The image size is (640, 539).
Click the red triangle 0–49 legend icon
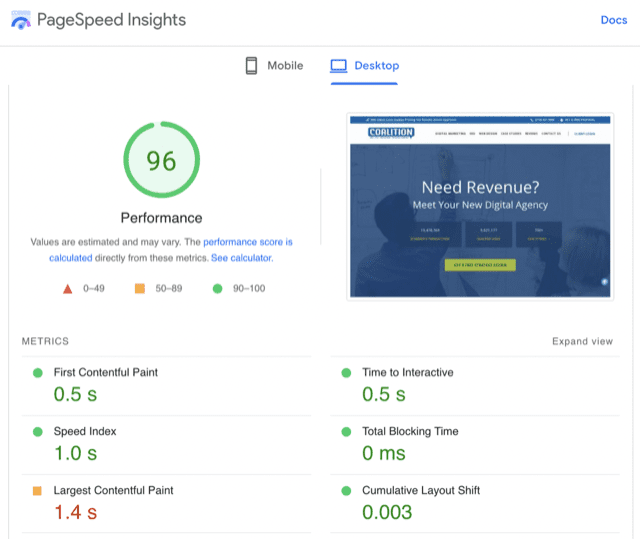[x=68, y=289]
